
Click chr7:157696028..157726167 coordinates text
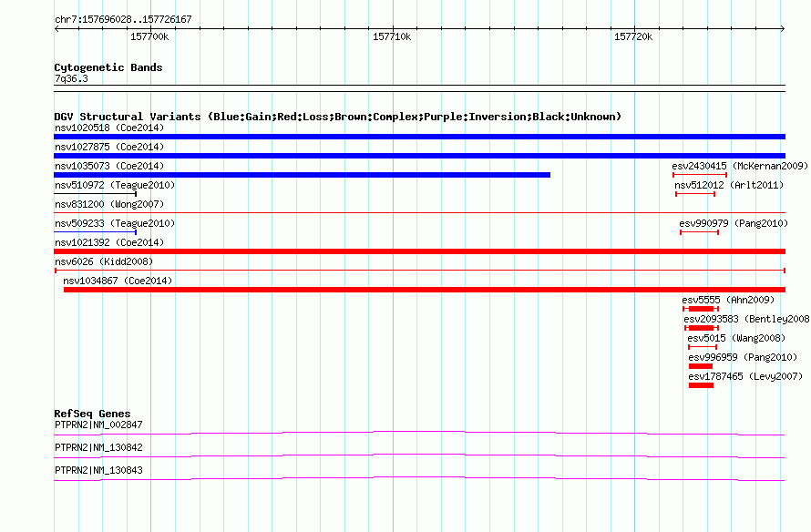(x=123, y=20)
